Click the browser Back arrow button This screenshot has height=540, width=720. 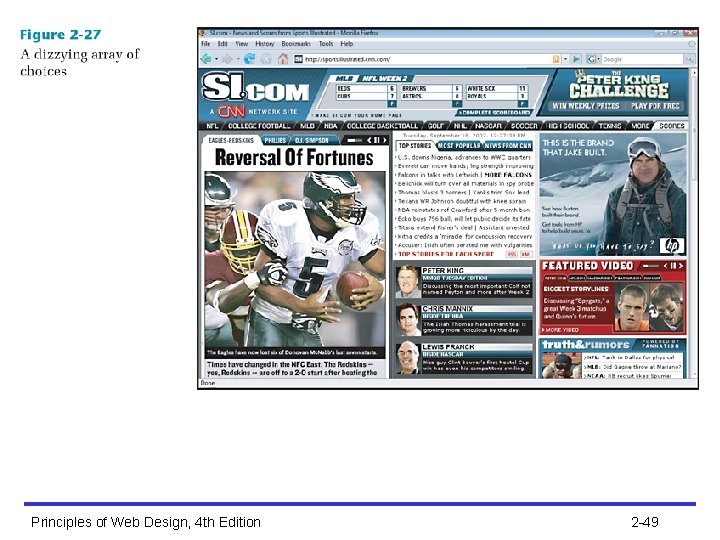pyautogui.click(x=206, y=59)
